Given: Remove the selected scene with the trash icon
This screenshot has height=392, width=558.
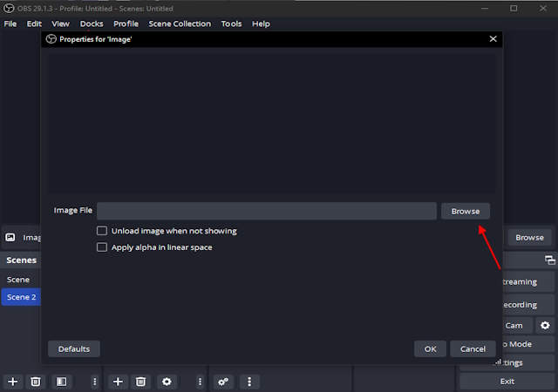Looking at the screenshot, I should 36,382.
